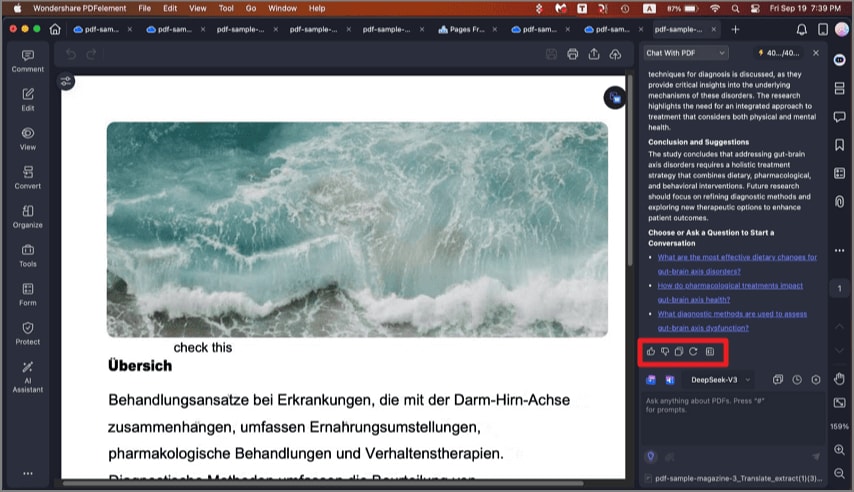Viewport: 854px width, 492px height.
Task: Open the Edit menu in menu bar
Action: 170,8
